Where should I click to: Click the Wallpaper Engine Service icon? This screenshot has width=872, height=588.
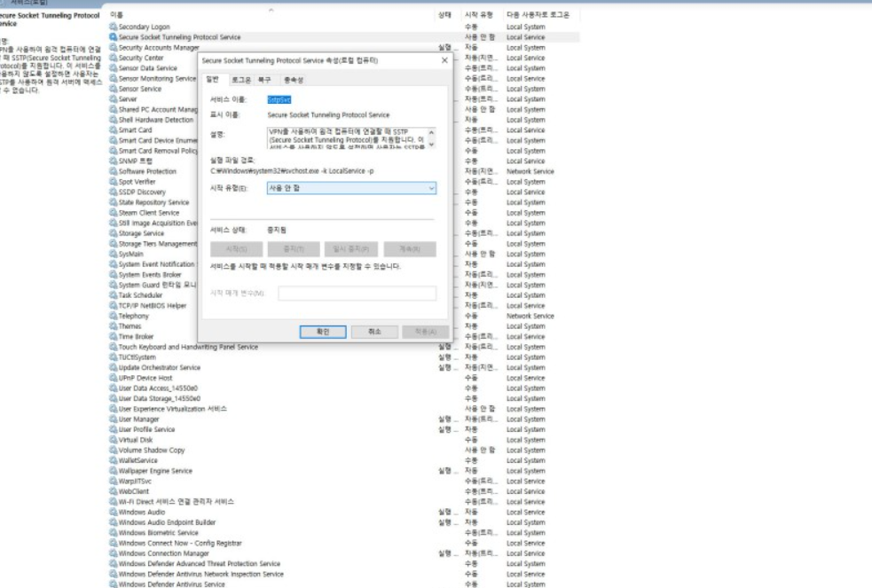114,471
